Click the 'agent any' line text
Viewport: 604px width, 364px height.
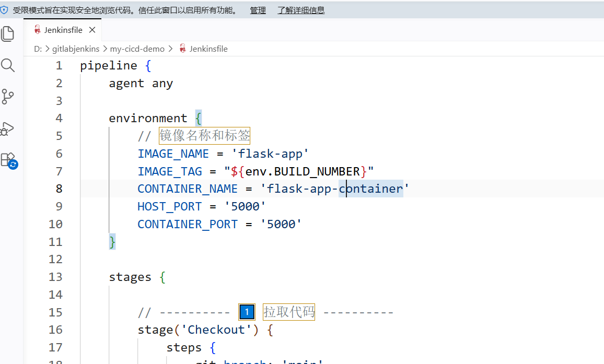click(x=141, y=83)
